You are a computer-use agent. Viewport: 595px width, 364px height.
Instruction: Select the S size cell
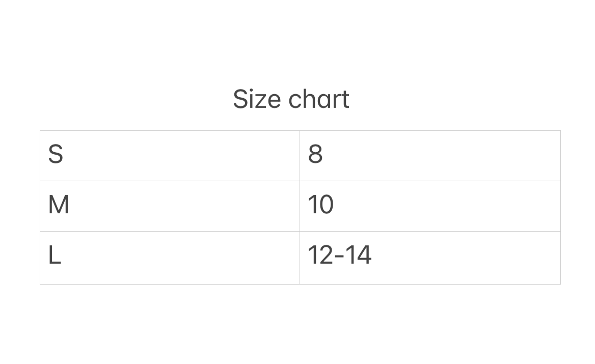(170, 155)
